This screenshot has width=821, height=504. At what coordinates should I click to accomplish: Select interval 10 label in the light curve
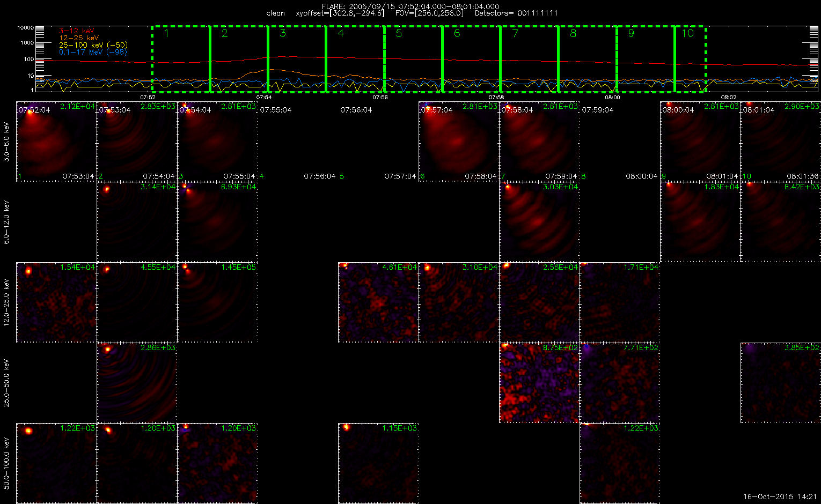point(688,33)
